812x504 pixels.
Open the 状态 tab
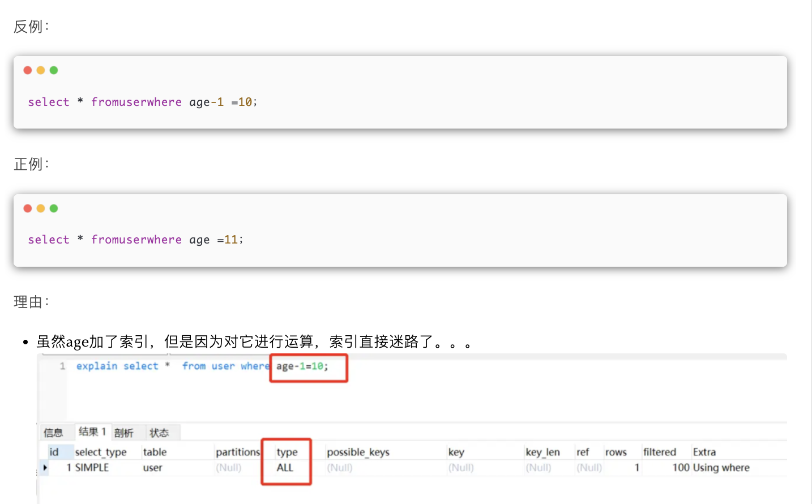point(159,433)
